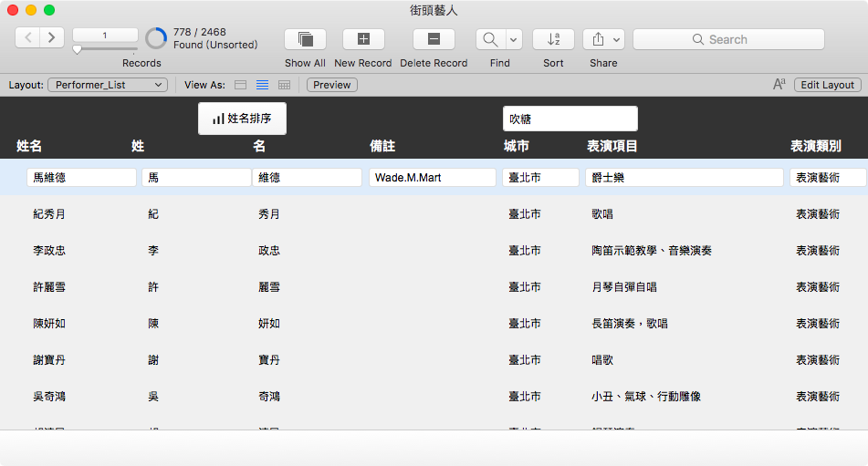Click the Delete Record icon

point(434,39)
